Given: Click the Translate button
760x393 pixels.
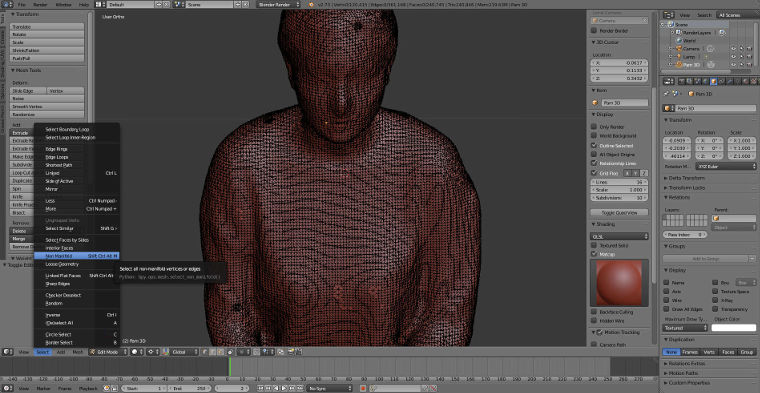Looking at the screenshot, I should point(47,27).
